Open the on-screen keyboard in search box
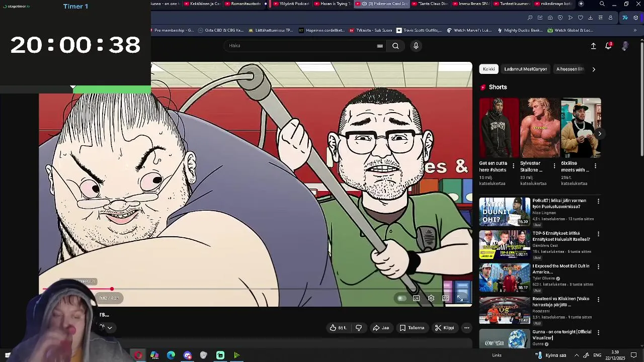The height and width of the screenshot is (362, 644). coord(380,46)
